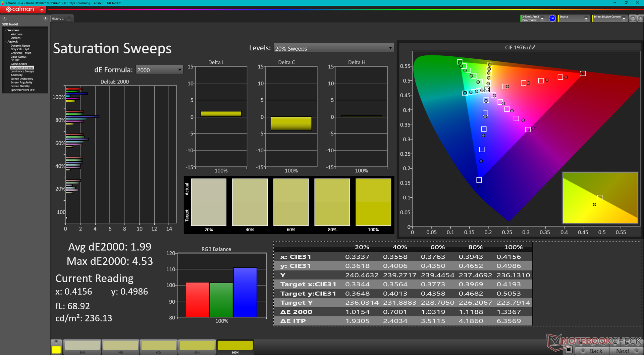Image resolution: width=644 pixels, height=355 pixels.
Task: Select the 100% yellow swatch in bottom strip
Action: tap(235, 346)
